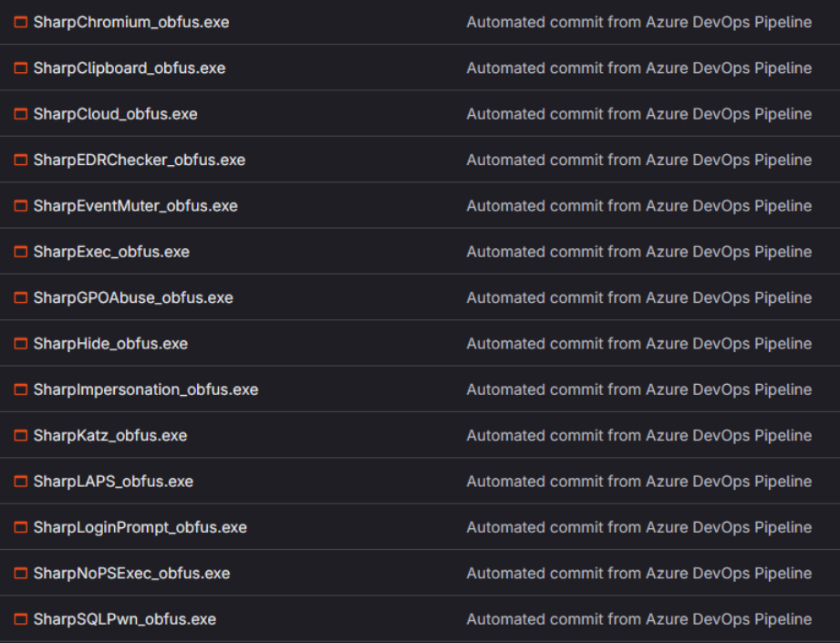This screenshot has height=643, width=840.
Task: Click the file icon beside SharpGPOAbuse_obfus.exe
Action: pos(19,297)
